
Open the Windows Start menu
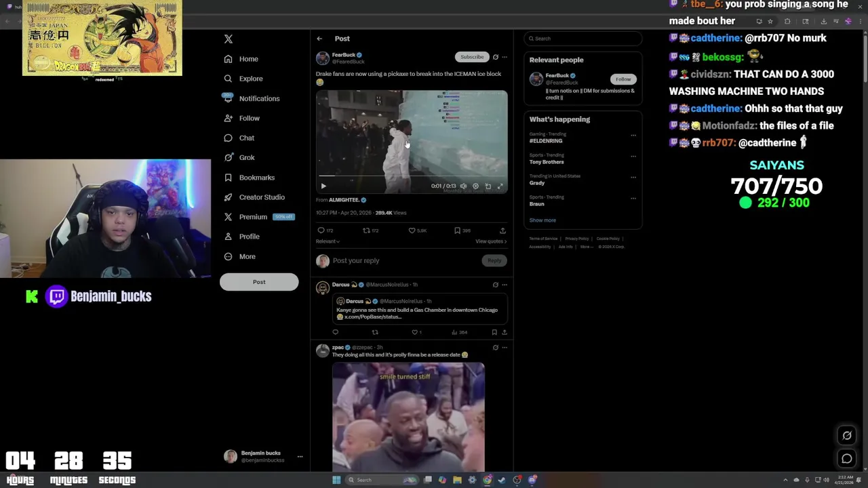coord(336,480)
